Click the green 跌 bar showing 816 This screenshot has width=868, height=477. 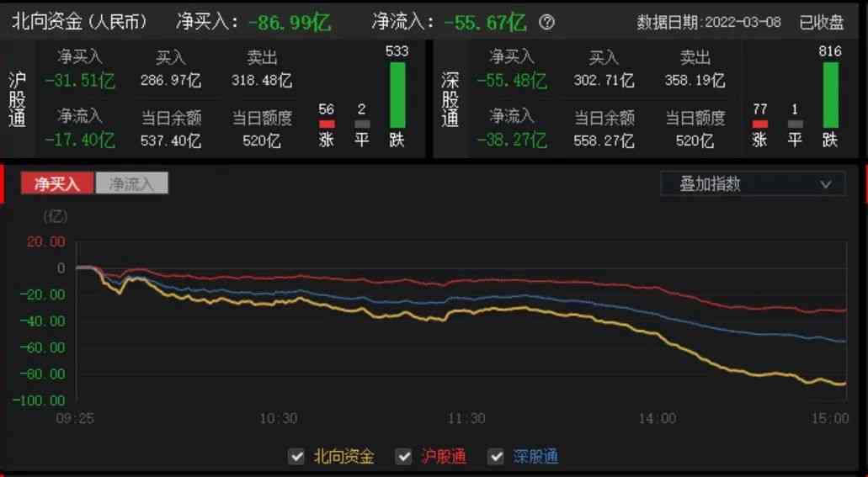830,94
